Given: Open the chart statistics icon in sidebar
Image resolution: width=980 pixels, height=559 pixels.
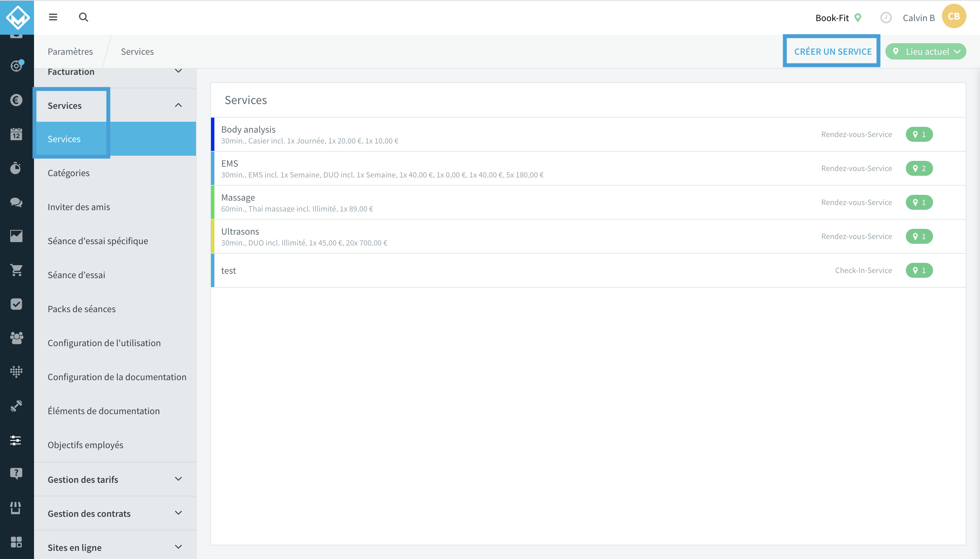Looking at the screenshot, I should pos(16,236).
